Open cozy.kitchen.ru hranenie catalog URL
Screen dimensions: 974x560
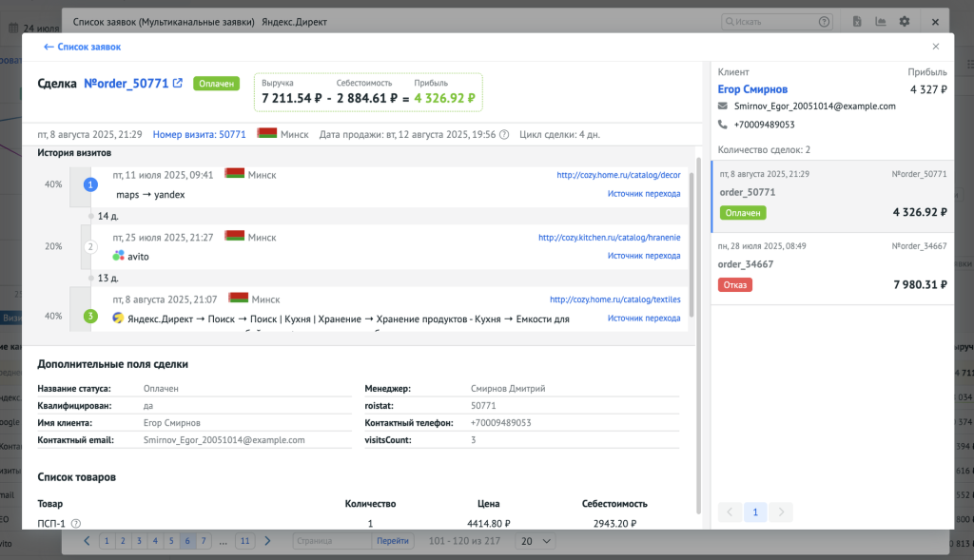point(609,238)
